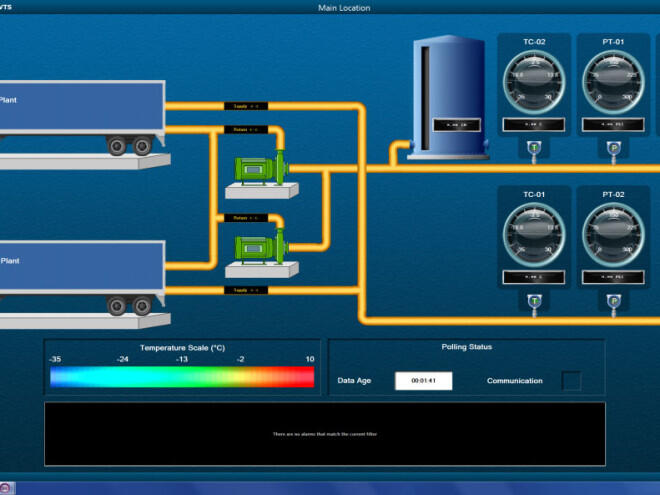Click the label above the upper pump

pos(246,130)
